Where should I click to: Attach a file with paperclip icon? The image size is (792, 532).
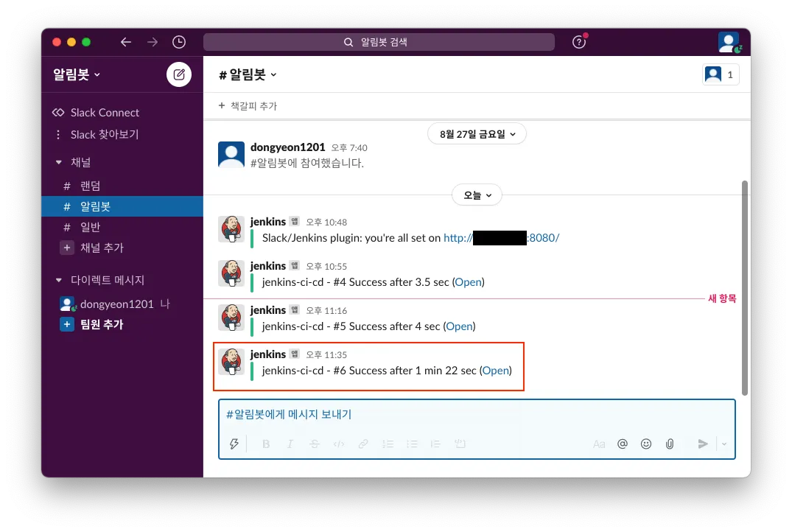coord(670,444)
